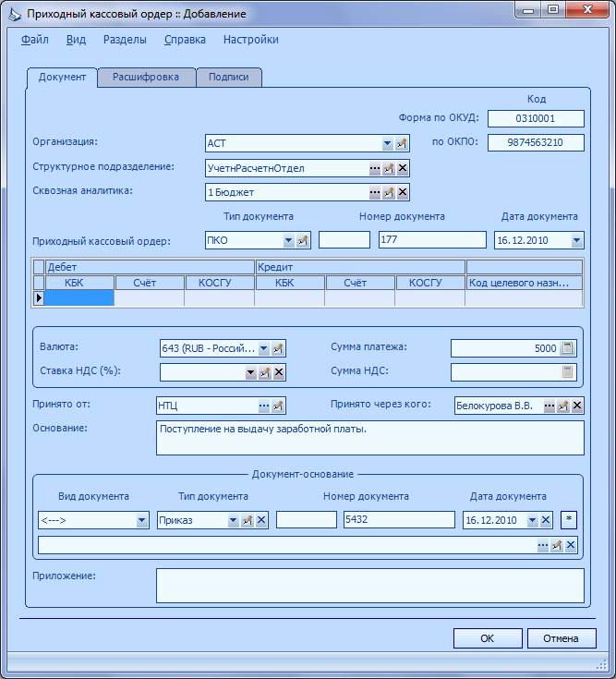Click into the Основание text field
Image resolution: width=616 pixels, height=679 pixels.
[x=370, y=438]
